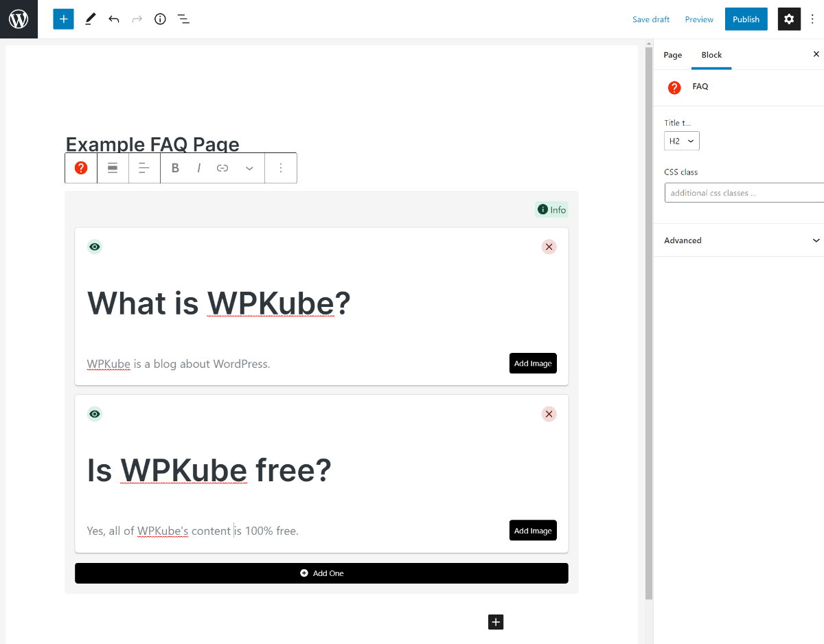Open the List View outline icon
This screenshot has height=644, width=824.
183,19
